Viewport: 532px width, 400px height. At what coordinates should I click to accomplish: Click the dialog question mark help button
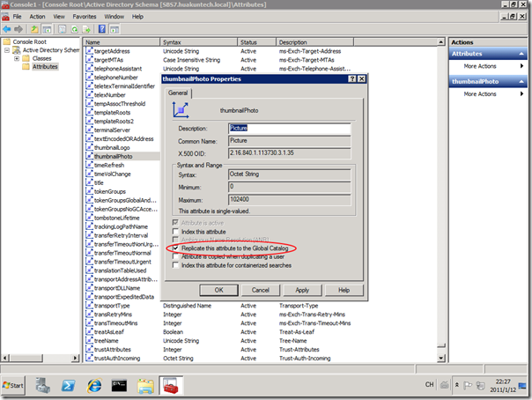(352, 78)
